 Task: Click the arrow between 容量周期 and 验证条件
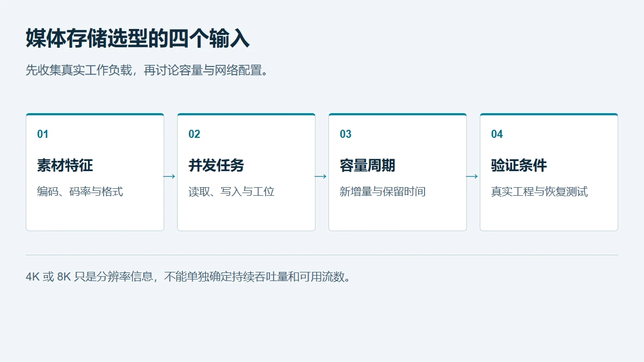coord(472,176)
